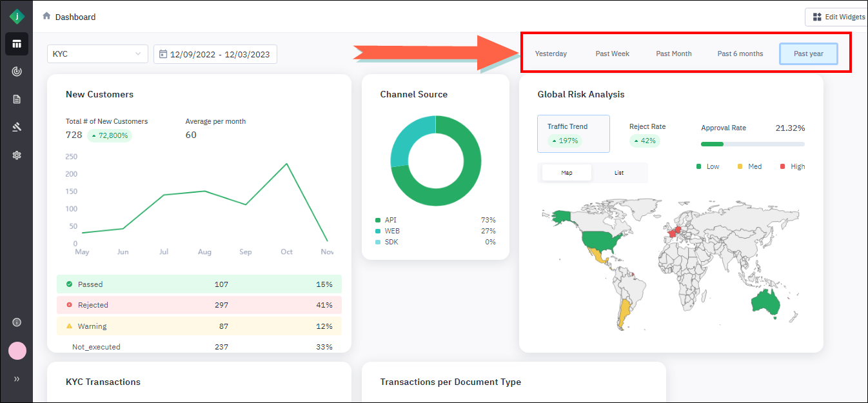Select Map view in Global Risk Analysis

[x=567, y=173]
